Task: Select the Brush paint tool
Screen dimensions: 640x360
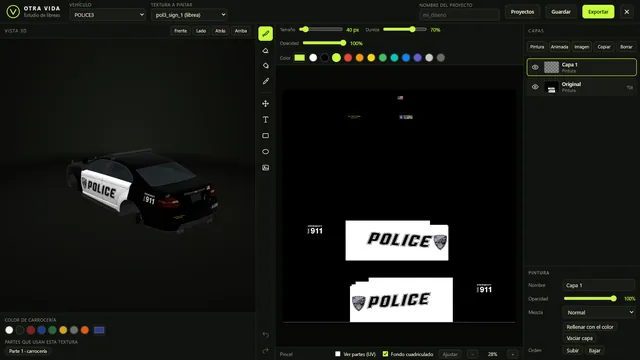Action: point(265,34)
